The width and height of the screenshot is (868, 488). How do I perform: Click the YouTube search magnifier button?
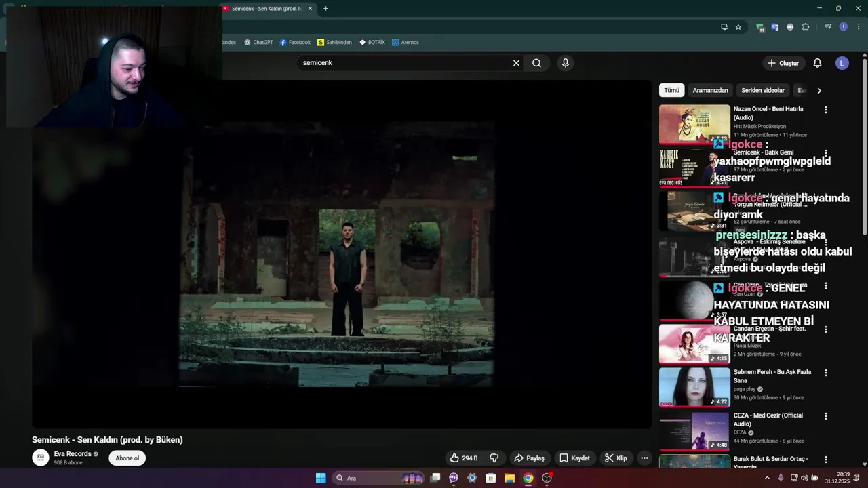tap(536, 63)
